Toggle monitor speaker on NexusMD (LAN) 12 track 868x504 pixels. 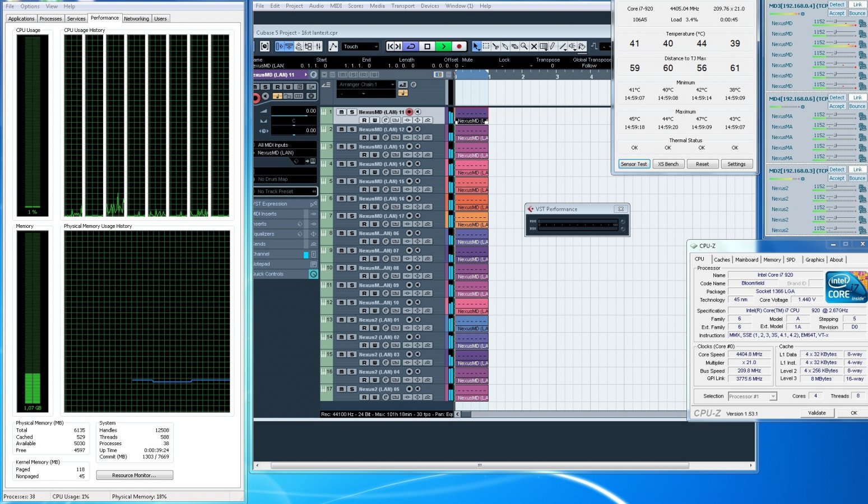417,129
